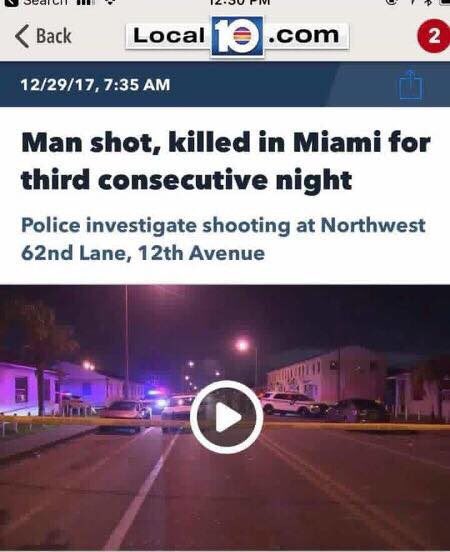The height and width of the screenshot is (552, 450).
Task: Tap the share icon in blue bar
Action: click(x=411, y=84)
